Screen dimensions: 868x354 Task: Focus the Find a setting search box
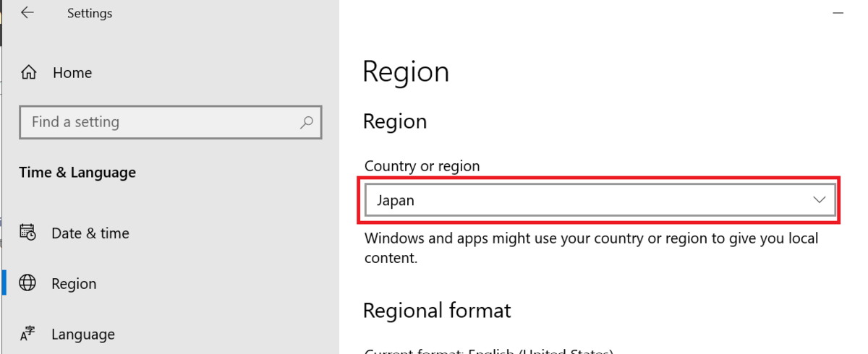click(x=171, y=122)
